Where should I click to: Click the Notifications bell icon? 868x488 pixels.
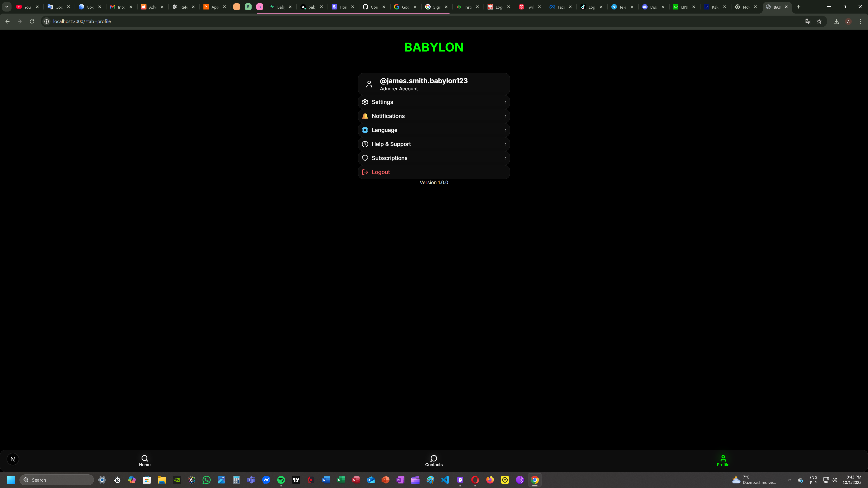pos(365,116)
